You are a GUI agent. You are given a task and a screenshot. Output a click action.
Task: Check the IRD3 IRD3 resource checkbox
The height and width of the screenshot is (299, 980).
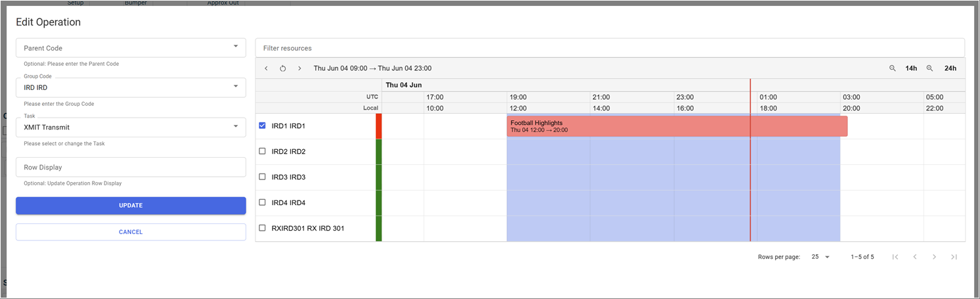263,177
